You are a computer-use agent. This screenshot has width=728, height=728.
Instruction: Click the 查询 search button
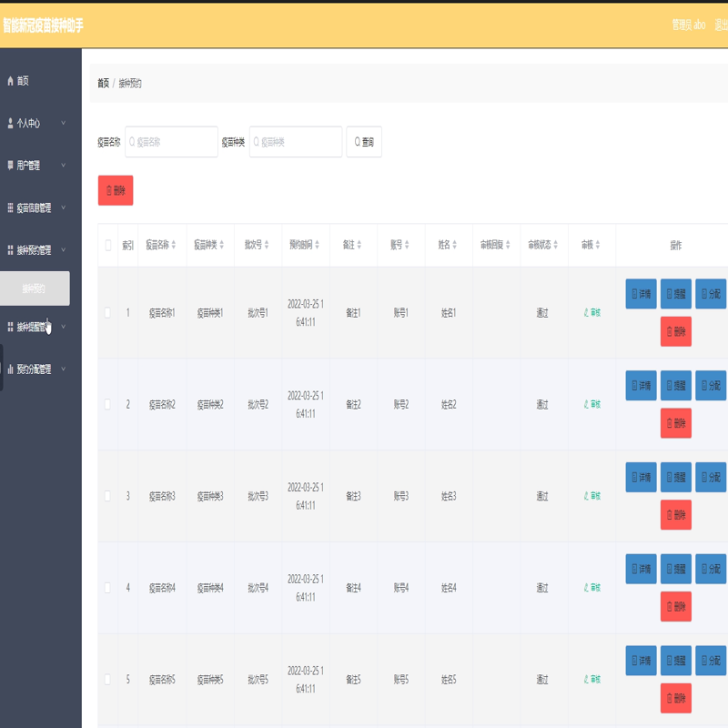pos(364,142)
